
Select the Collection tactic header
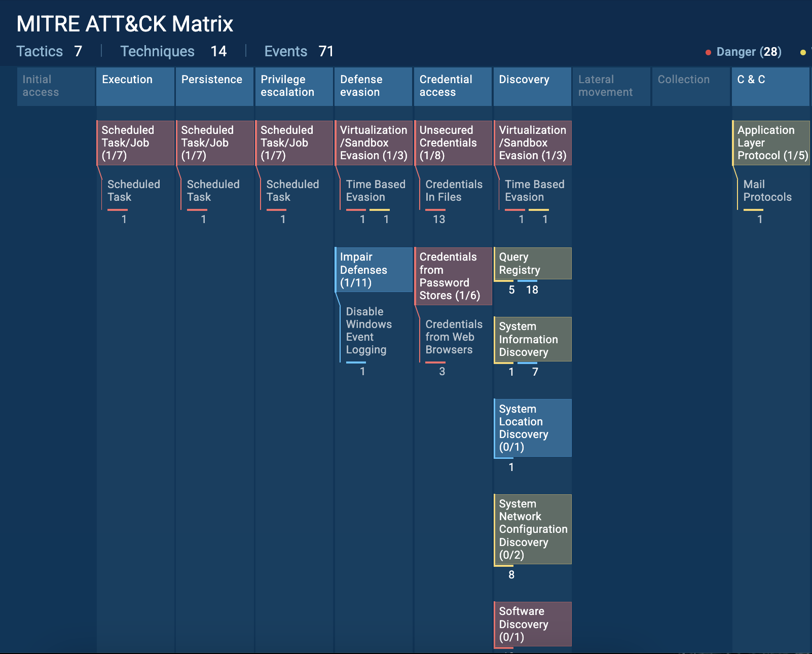pos(691,86)
